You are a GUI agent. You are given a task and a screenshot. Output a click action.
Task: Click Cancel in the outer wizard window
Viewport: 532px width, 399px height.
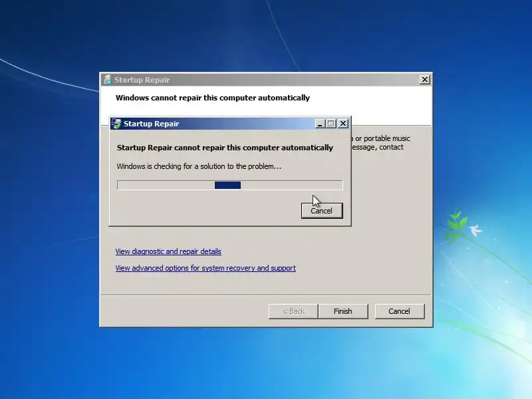pos(400,311)
